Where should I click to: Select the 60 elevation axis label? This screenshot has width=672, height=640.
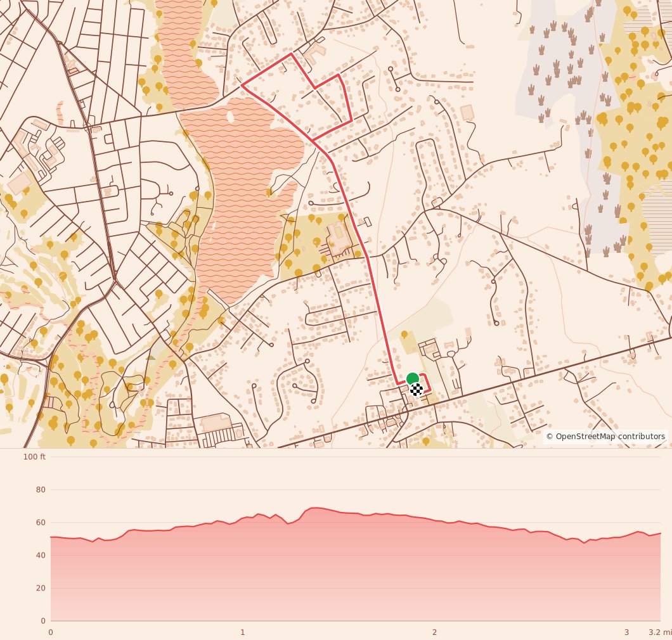41,523
